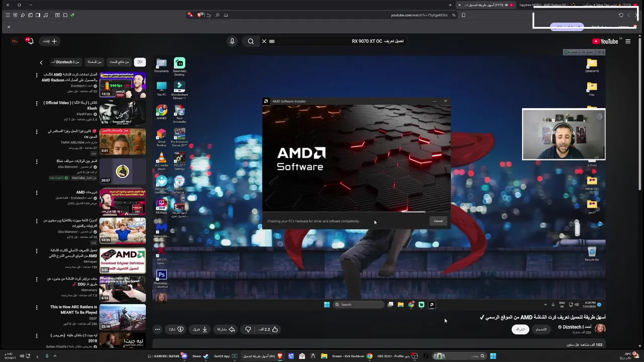Select the 'All' chip filter
Screen dimensions: 644x362
pos(140,62)
